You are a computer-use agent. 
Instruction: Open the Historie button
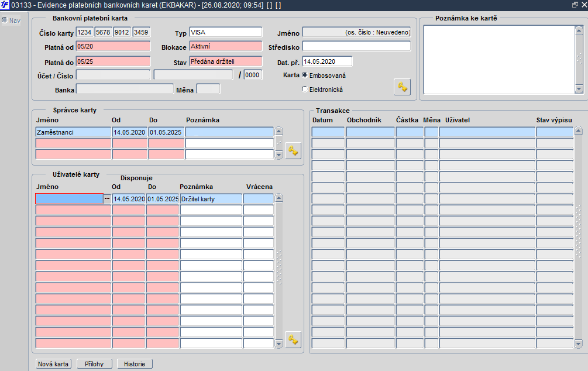(135, 364)
